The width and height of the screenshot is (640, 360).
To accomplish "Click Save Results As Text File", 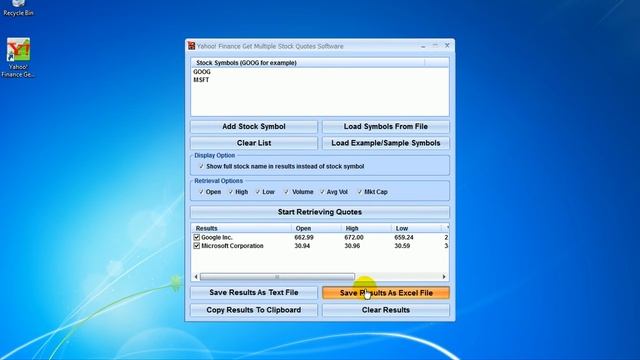I will 254,293.
